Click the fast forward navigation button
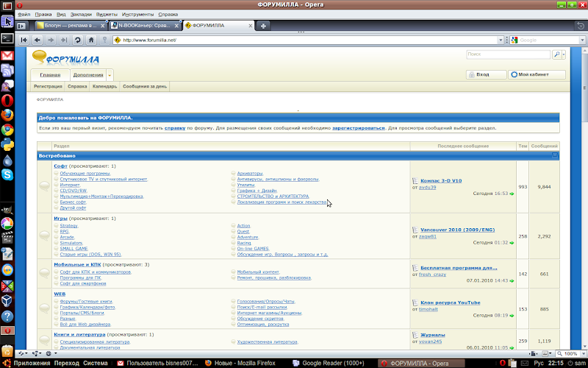 coord(64,40)
